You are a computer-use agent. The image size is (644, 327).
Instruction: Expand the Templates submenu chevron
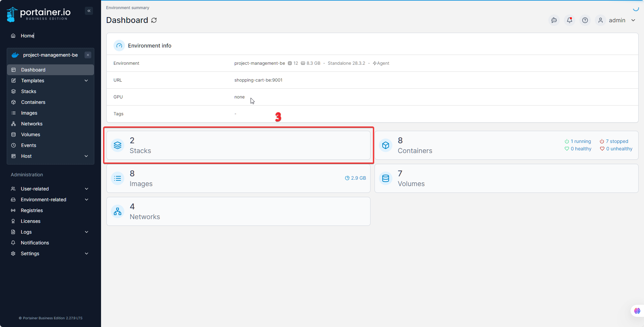86,81
